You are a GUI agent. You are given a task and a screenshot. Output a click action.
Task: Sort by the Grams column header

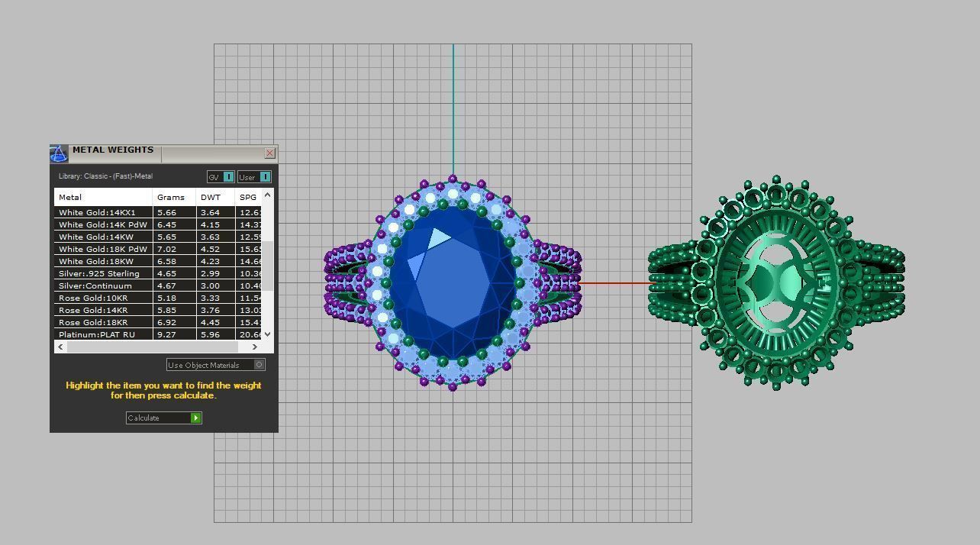[174, 197]
